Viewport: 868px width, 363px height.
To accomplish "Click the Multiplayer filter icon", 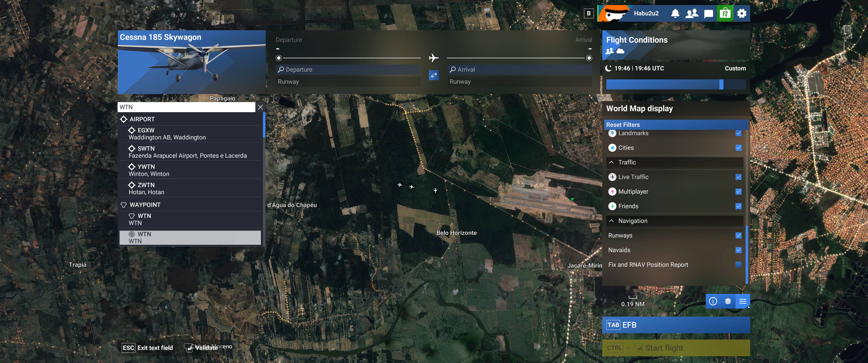I will pos(612,192).
